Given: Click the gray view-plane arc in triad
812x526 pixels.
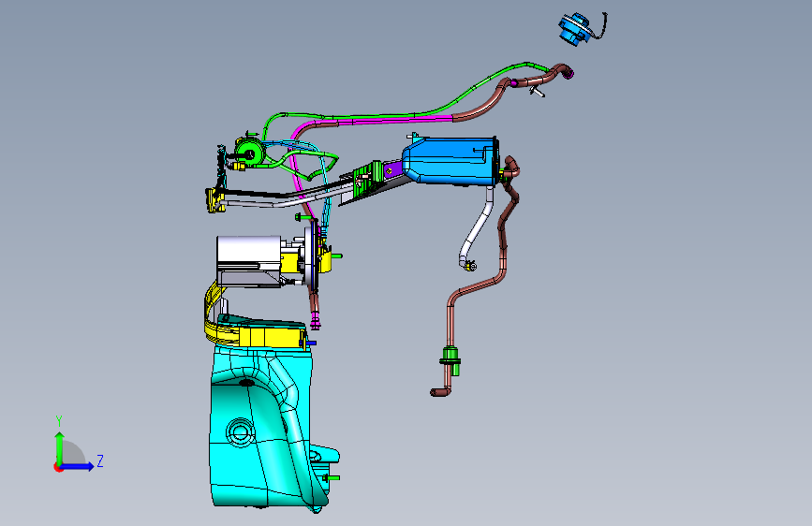Looking at the screenshot, I should (x=74, y=454).
